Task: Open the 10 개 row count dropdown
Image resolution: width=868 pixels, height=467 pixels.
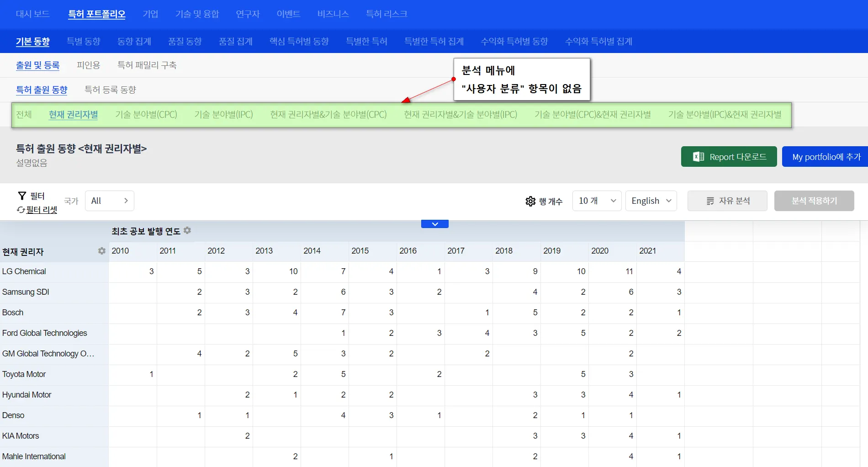Action: click(x=597, y=201)
